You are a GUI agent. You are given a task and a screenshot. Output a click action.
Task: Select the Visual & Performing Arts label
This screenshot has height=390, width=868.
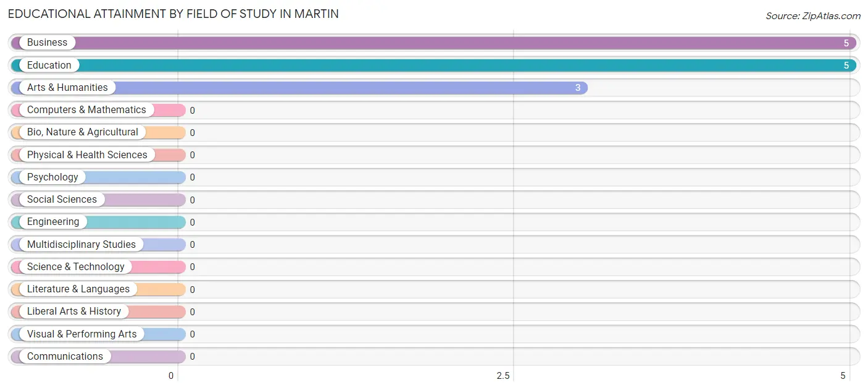[81, 334]
